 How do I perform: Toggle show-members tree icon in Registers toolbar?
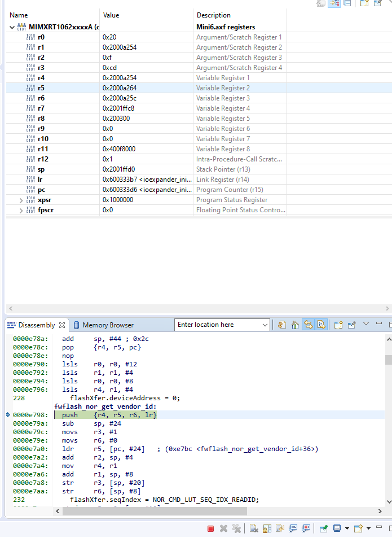[x=334, y=3]
